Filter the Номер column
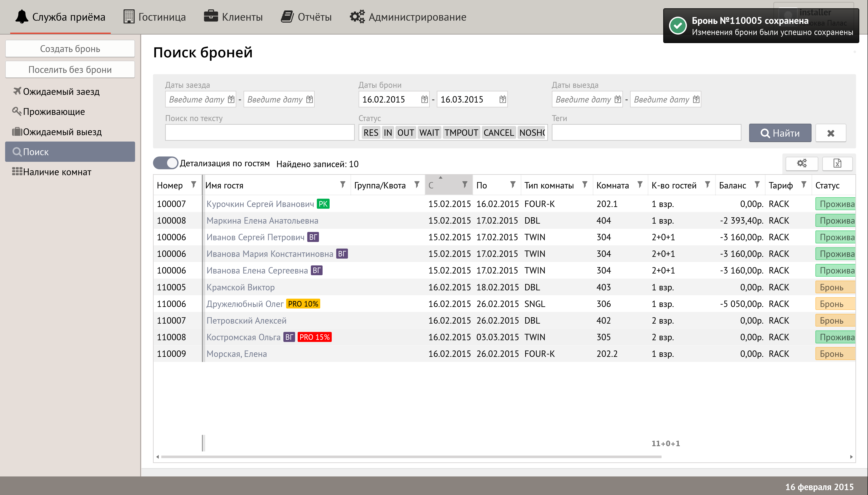The image size is (868, 495). coord(193,185)
